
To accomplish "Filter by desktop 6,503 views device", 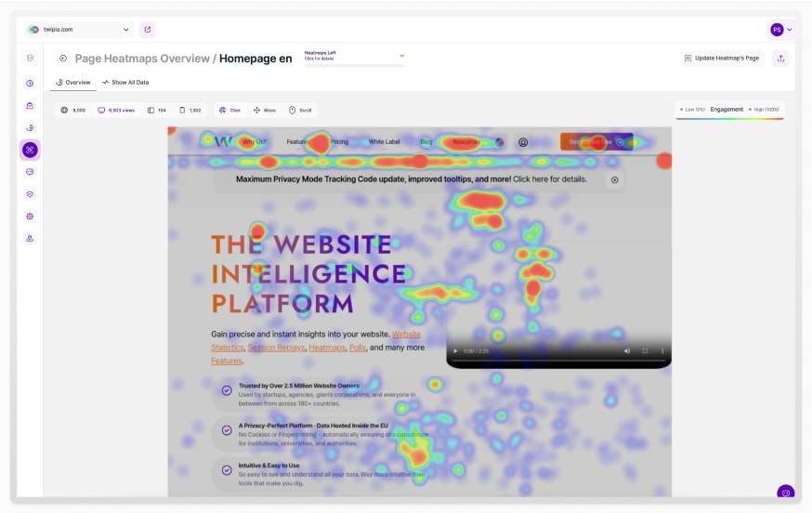I will coord(116,110).
